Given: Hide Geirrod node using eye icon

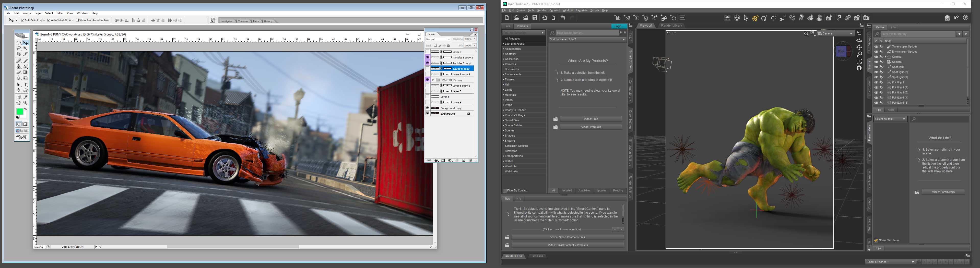Looking at the screenshot, I should tap(876, 57).
